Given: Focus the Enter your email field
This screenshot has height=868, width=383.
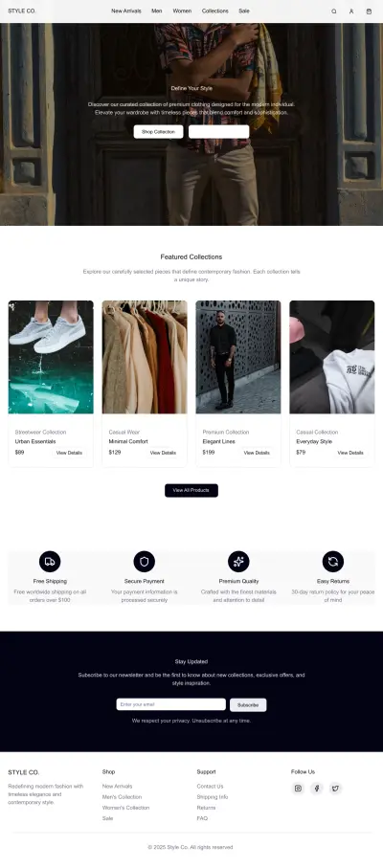Looking at the screenshot, I should [171, 704].
